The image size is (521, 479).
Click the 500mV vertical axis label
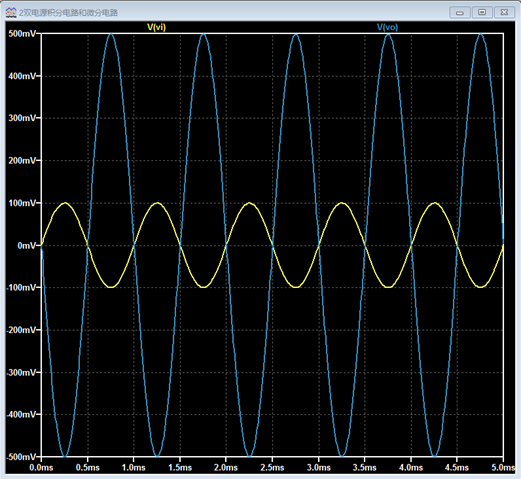coord(22,34)
